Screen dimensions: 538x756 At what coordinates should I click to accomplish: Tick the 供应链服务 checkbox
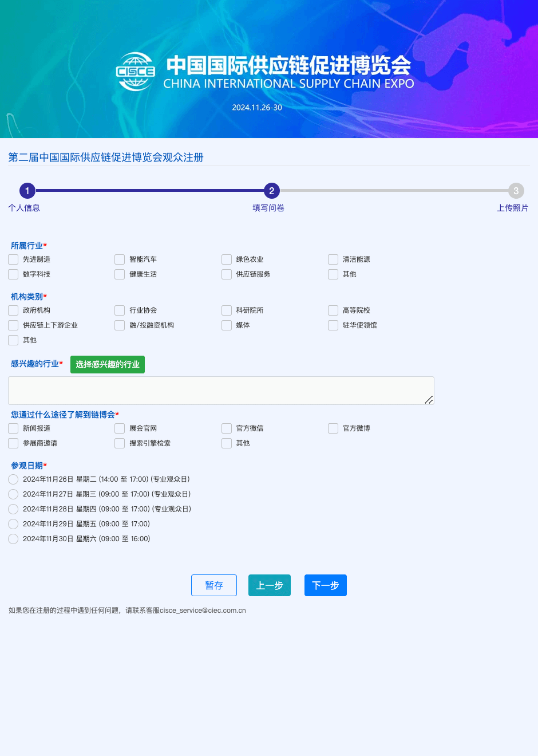227,274
